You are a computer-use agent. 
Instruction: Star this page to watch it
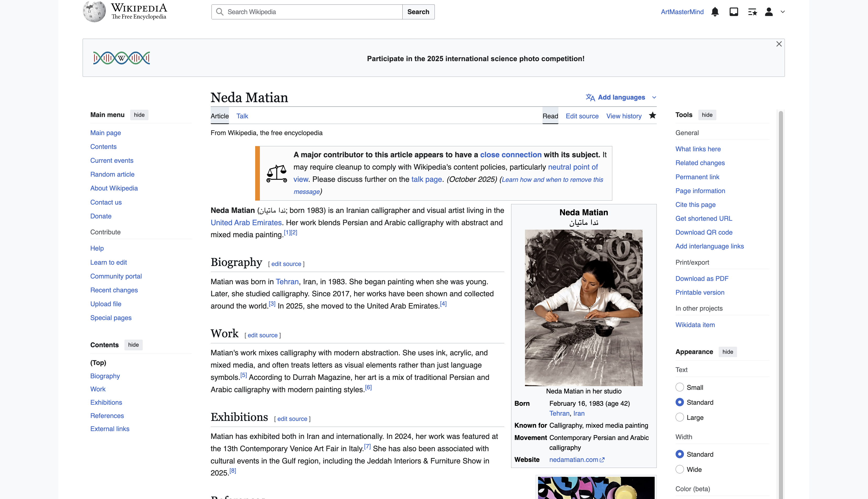[x=652, y=115]
